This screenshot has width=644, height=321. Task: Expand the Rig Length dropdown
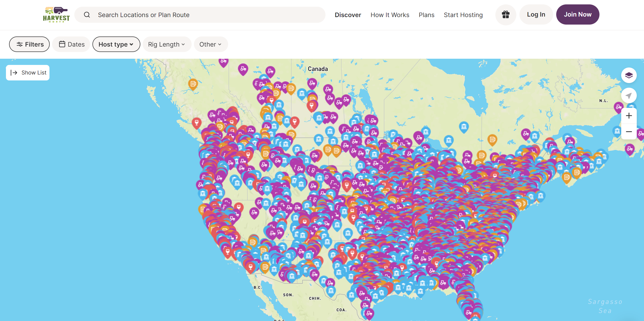pos(167,44)
